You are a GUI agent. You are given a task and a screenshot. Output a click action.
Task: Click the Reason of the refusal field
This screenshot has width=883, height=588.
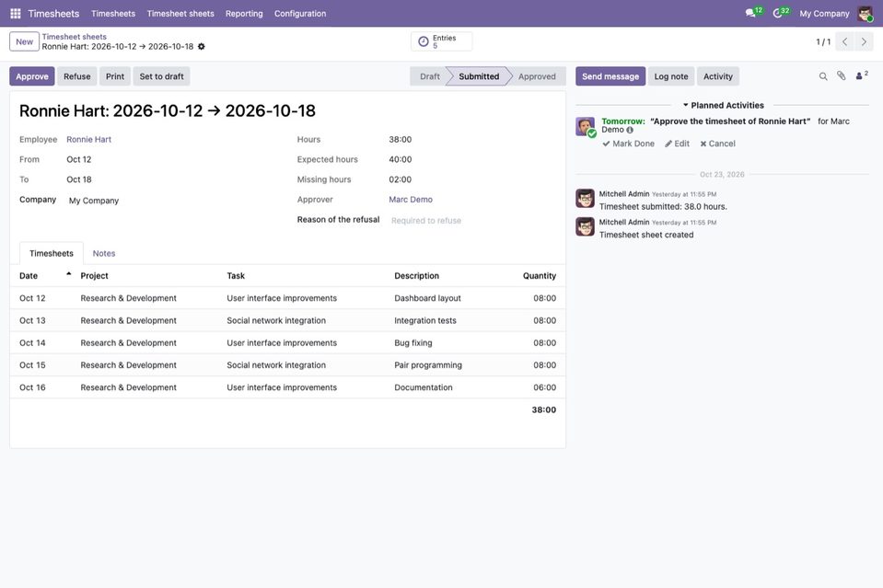[x=473, y=221]
